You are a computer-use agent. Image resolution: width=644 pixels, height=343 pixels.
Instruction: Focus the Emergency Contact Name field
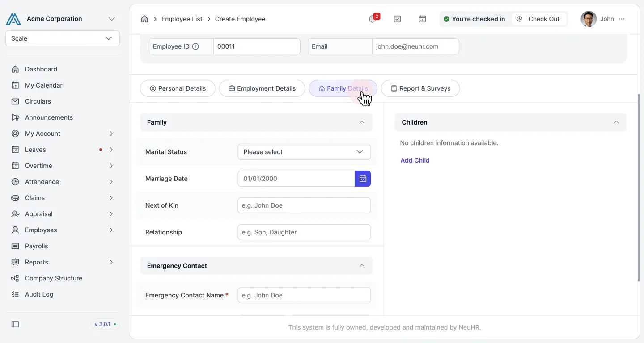point(304,295)
